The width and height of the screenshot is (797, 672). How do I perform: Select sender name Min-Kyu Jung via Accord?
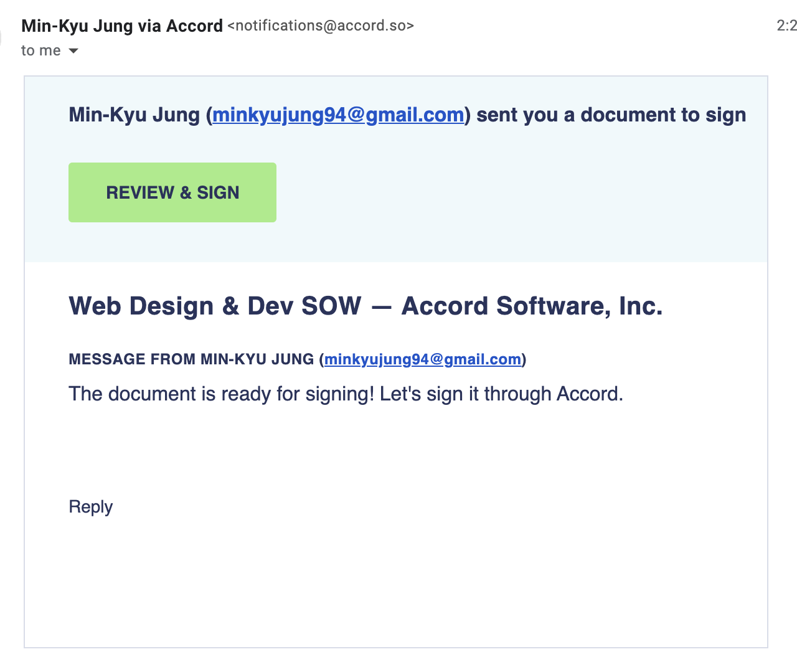122,26
